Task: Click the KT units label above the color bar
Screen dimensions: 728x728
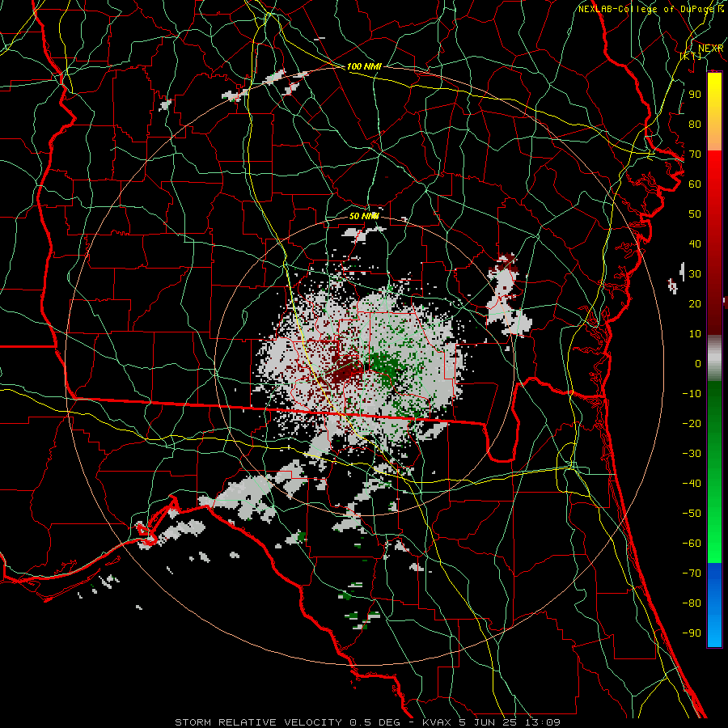Action: coord(691,56)
